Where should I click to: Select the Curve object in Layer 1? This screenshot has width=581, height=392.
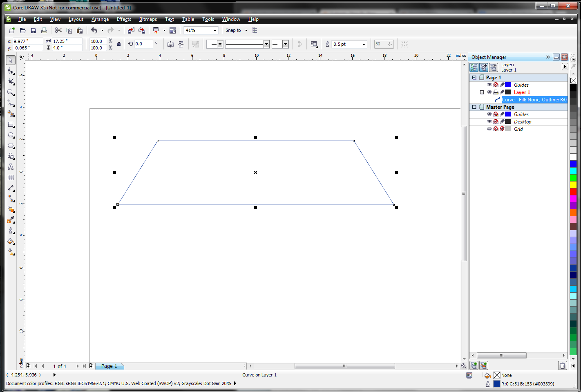click(x=534, y=100)
